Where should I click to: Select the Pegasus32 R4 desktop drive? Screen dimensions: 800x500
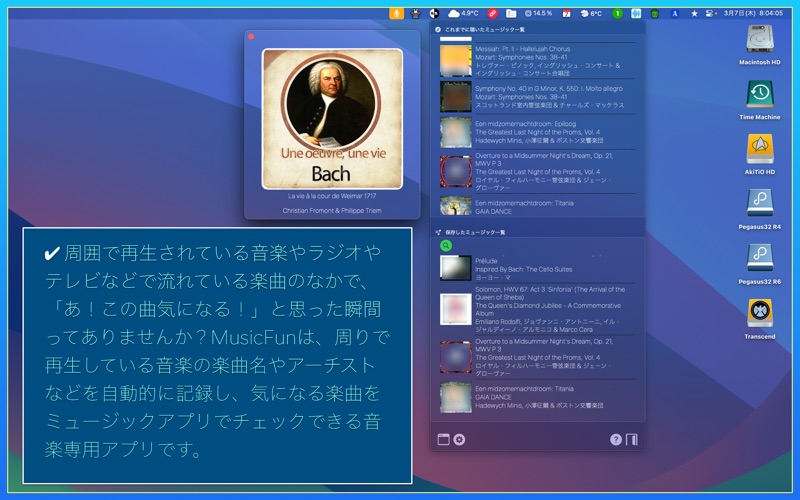(x=760, y=210)
